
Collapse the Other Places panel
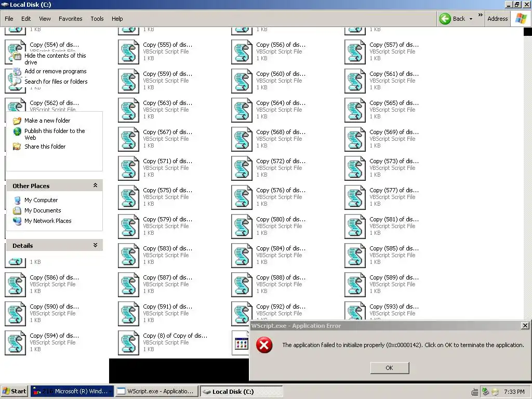pos(96,185)
